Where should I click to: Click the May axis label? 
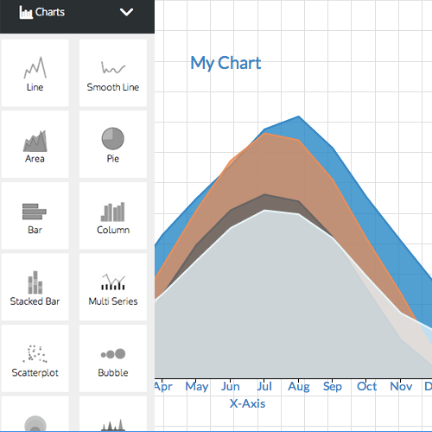[197, 387]
